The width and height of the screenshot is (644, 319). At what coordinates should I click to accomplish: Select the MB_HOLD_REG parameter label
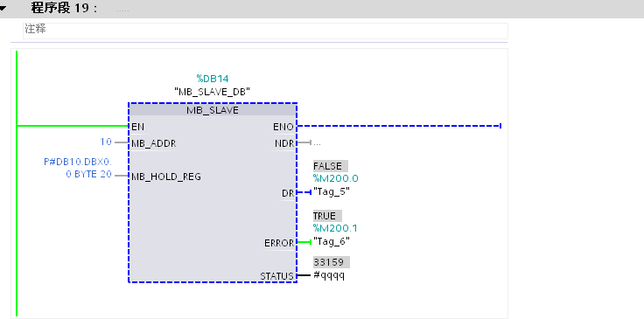pyautogui.click(x=166, y=177)
